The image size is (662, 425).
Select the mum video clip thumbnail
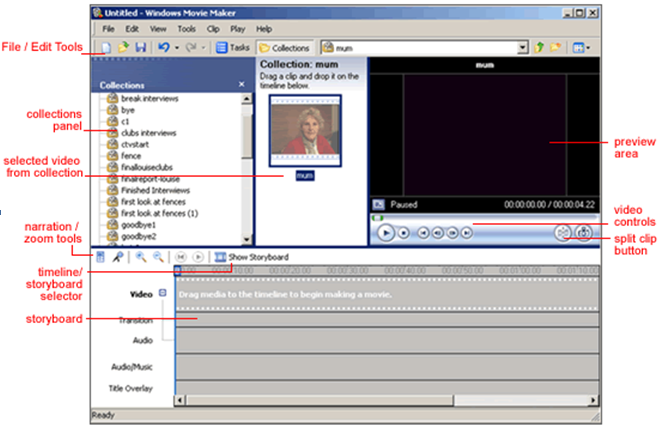pos(305,131)
